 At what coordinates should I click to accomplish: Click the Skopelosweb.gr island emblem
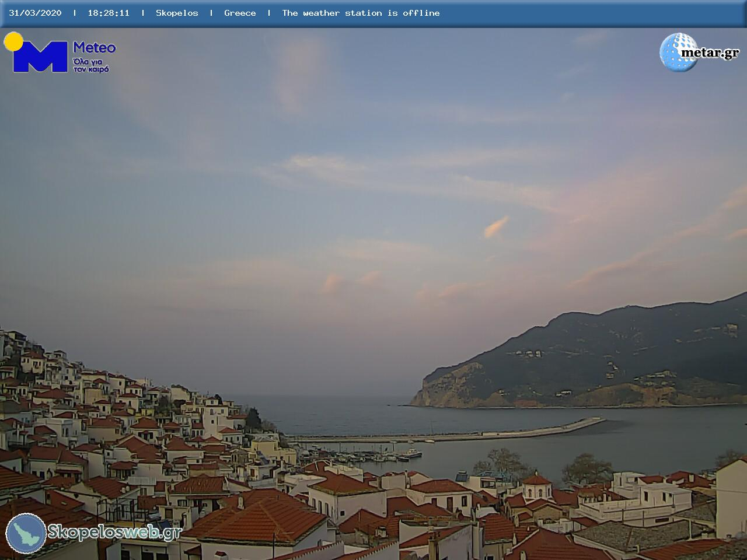coord(26,533)
